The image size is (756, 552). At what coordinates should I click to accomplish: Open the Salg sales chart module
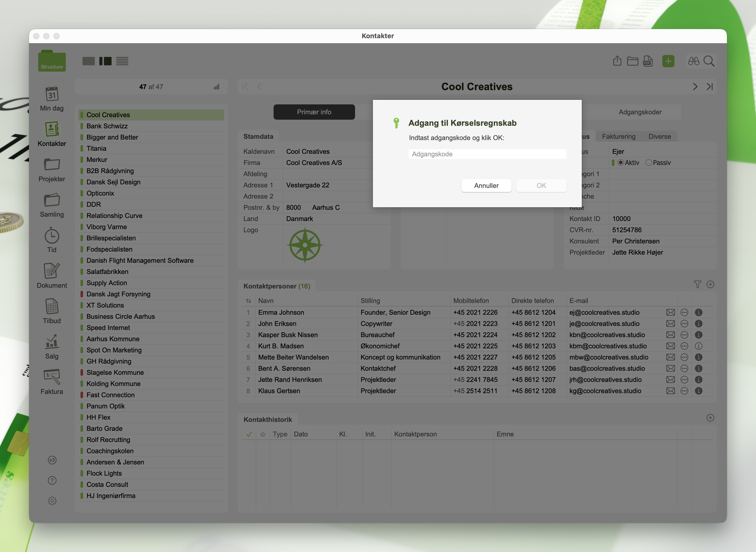coord(52,341)
